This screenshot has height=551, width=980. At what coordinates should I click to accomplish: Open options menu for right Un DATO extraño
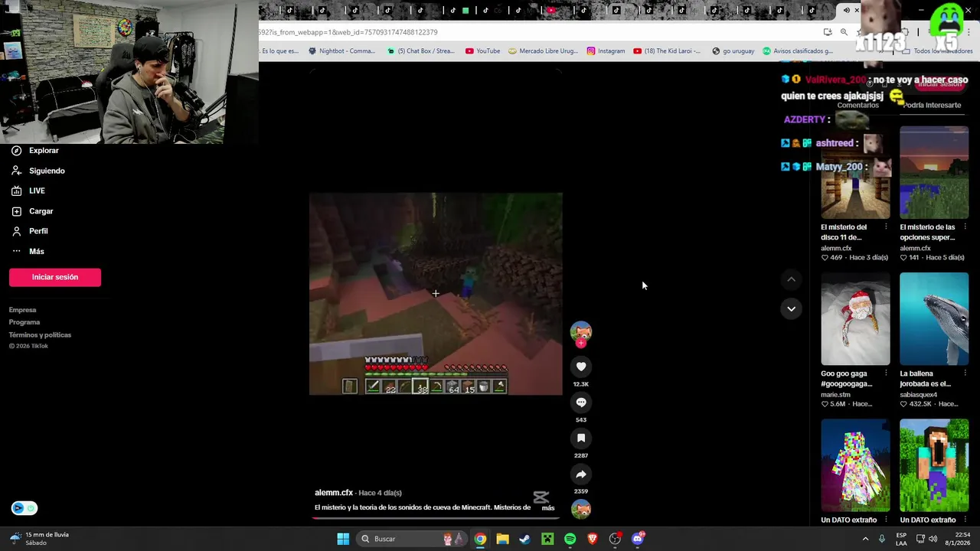coord(965,520)
